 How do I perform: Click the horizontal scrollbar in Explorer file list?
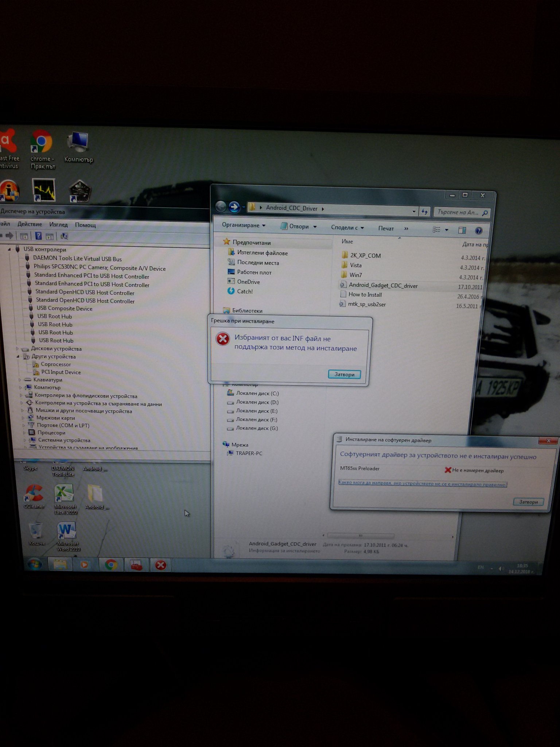point(360,536)
